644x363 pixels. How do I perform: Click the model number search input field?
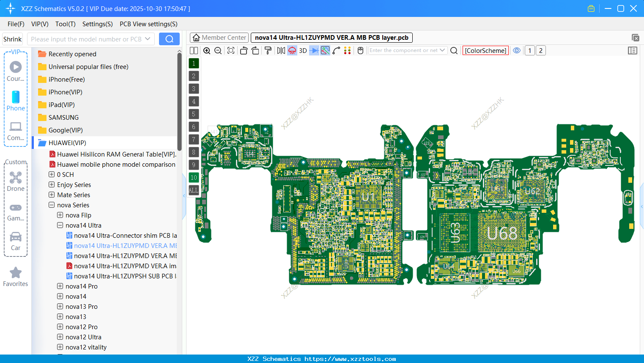click(86, 39)
